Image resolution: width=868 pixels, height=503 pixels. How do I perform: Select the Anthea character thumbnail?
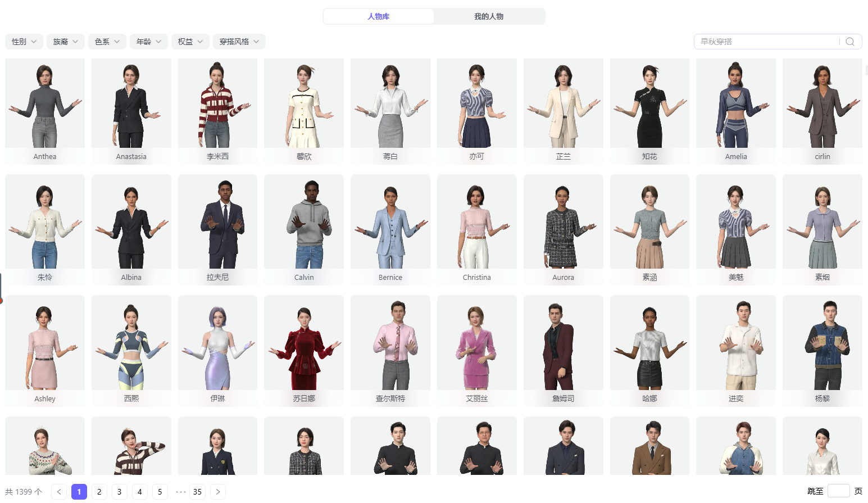pos(45,107)
